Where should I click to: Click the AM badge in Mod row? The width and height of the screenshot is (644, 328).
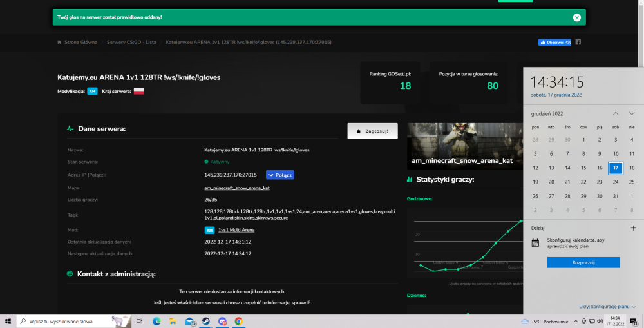coord(209,230)
